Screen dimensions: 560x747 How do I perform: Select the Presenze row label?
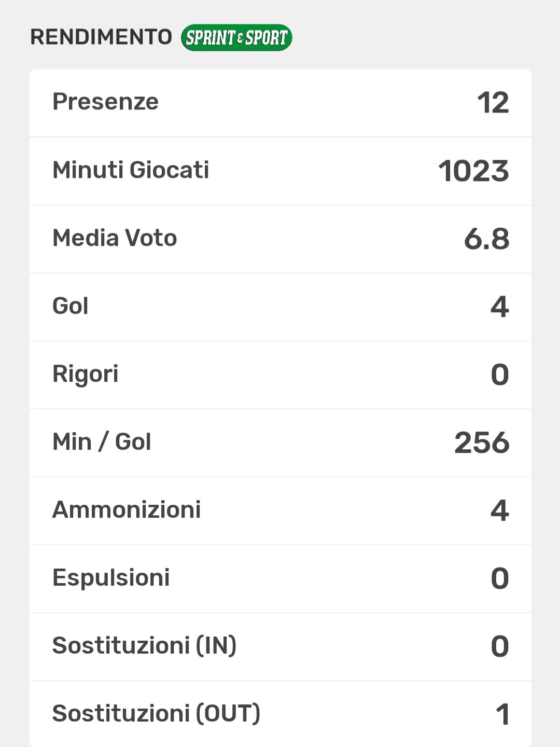pos(105,102)
